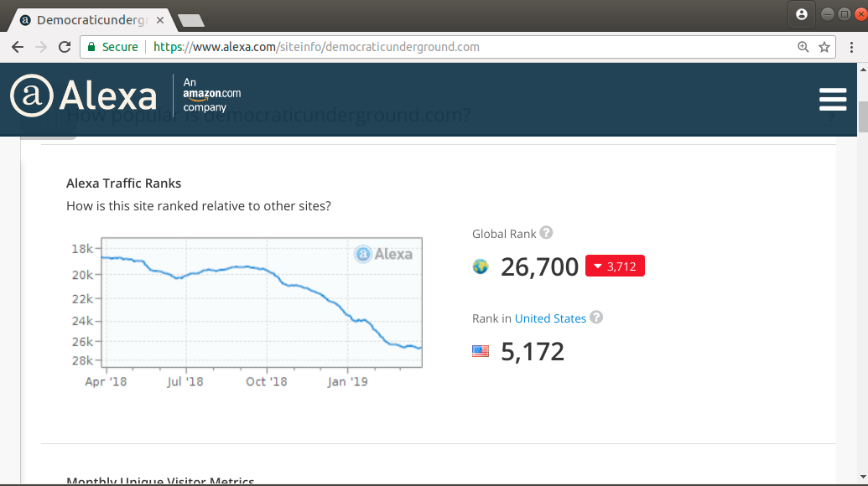Close the Democraticunderground tab
This screenshot has height=486, width=868.
160,20
